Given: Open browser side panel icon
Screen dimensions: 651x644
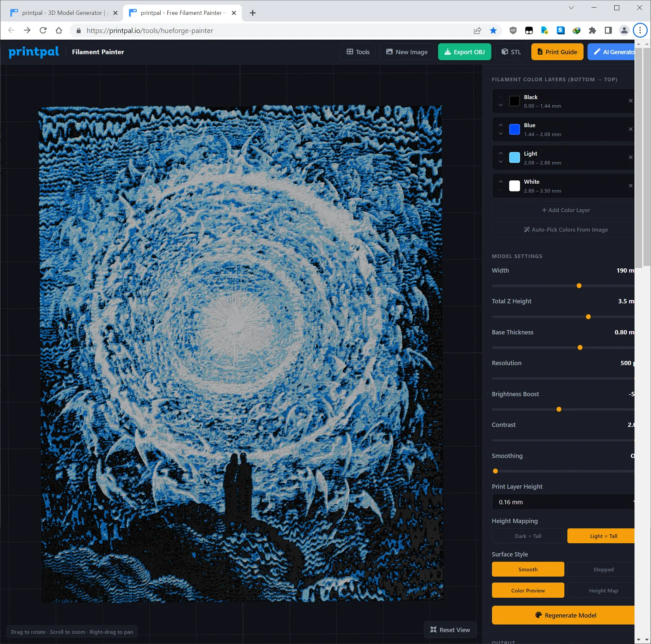Looking at the screenshot, I should click(608, 30).
